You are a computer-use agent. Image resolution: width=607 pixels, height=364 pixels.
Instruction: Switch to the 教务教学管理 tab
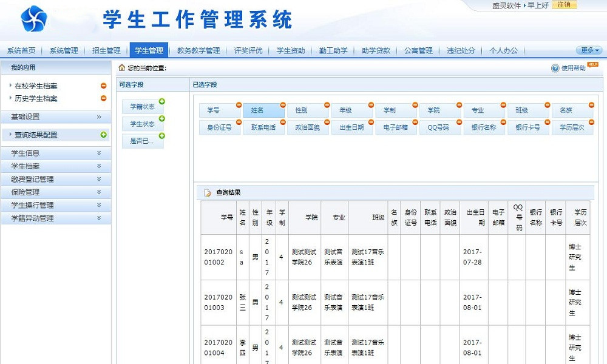198,51
